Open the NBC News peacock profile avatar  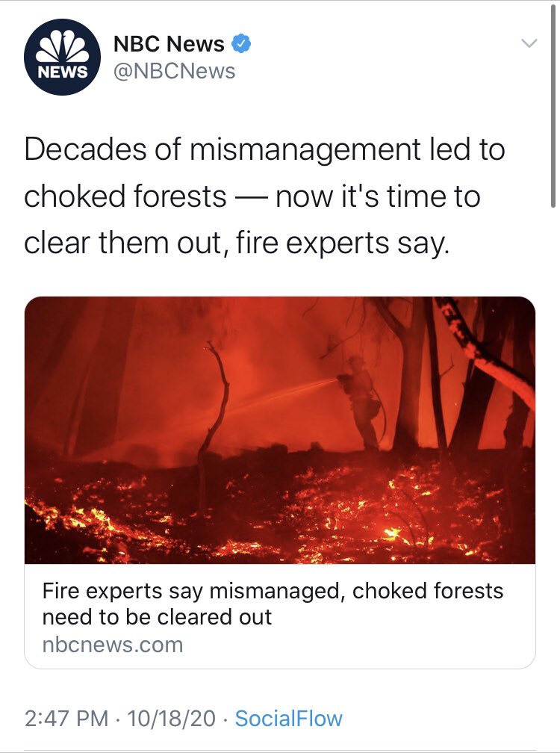(x=60, y=58)
